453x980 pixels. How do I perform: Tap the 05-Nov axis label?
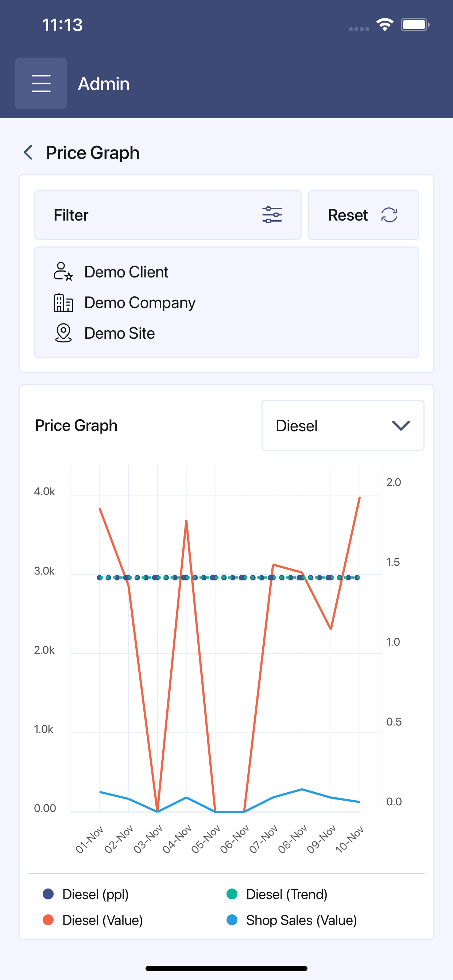click(206, 839)
